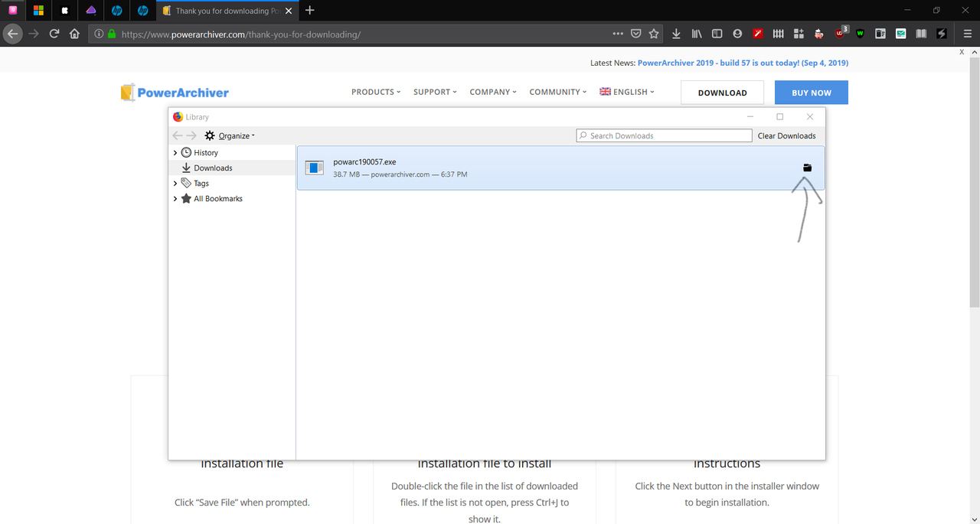The width and height of the screenshot is (980, 524).
Task: Click the pig extension icon
Action: pos(819,34)
